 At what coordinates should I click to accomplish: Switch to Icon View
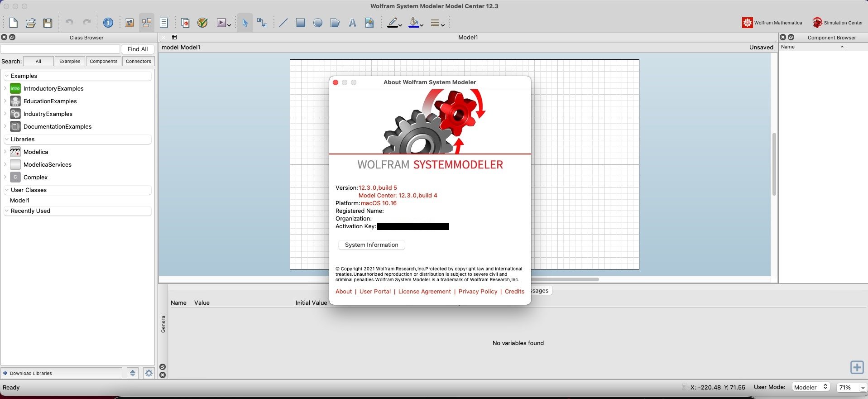pos(129,23)
